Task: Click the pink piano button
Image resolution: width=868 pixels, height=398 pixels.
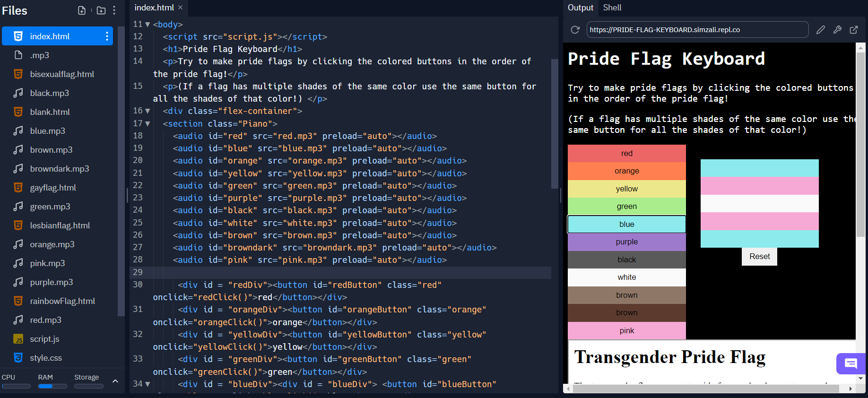Action: pyautogui.click(x=626, y=331)
